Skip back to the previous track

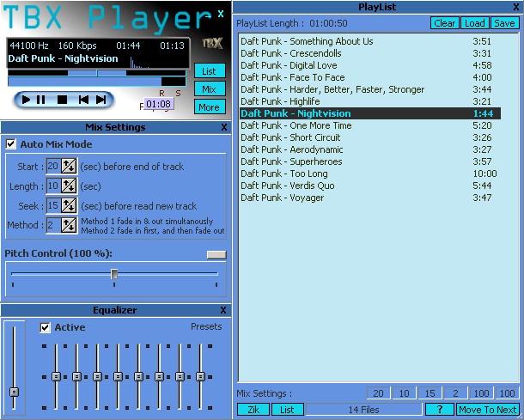[x=83, y=100]
